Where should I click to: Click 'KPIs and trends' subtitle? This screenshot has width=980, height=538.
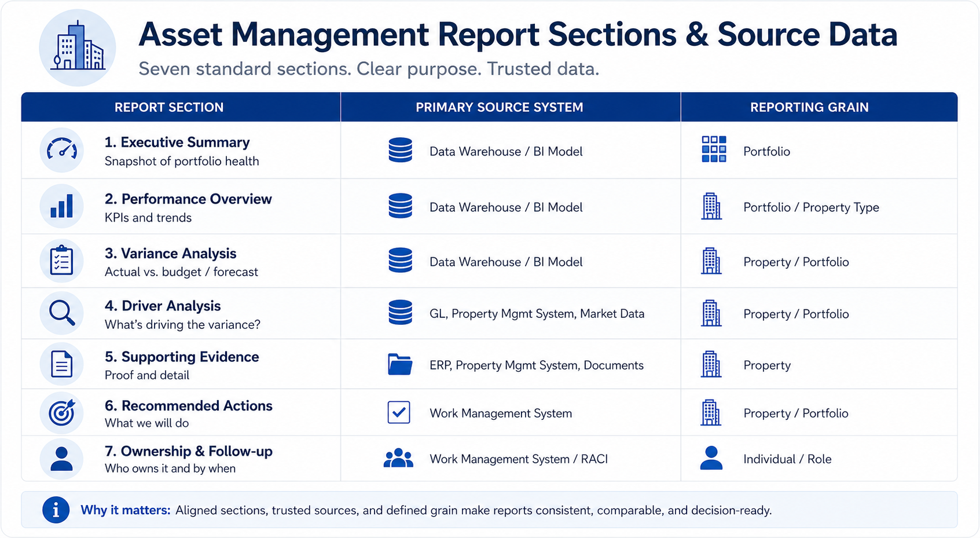point(148,218)
